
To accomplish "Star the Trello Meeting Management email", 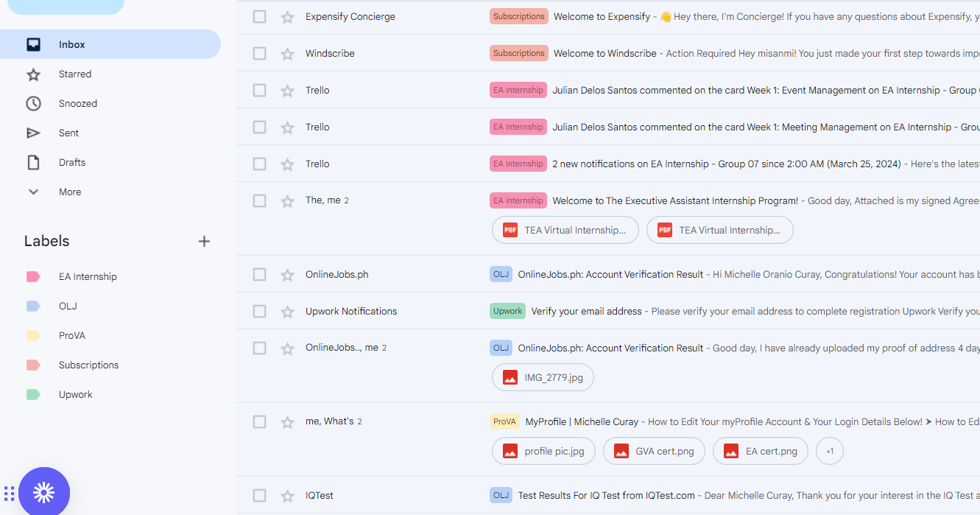I will 287,127.
